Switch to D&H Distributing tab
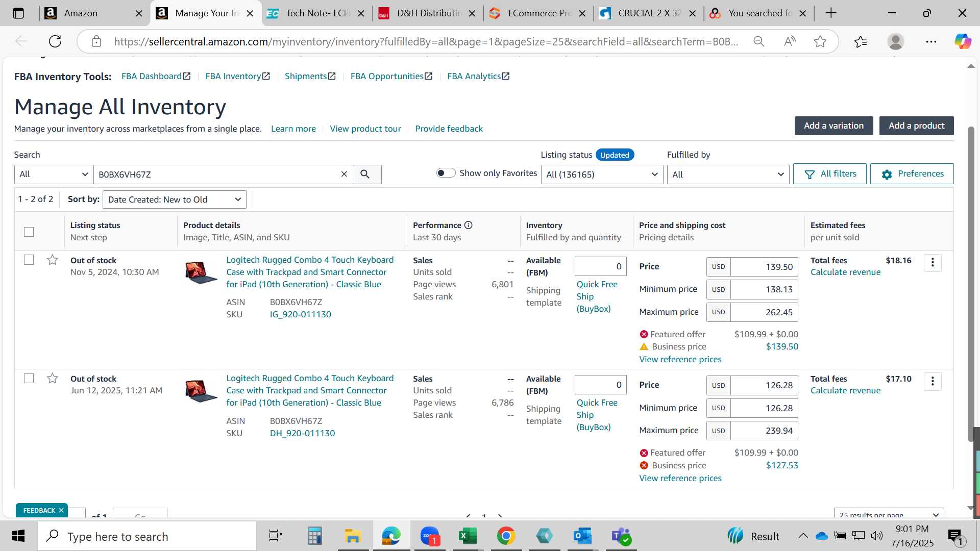 428,13
